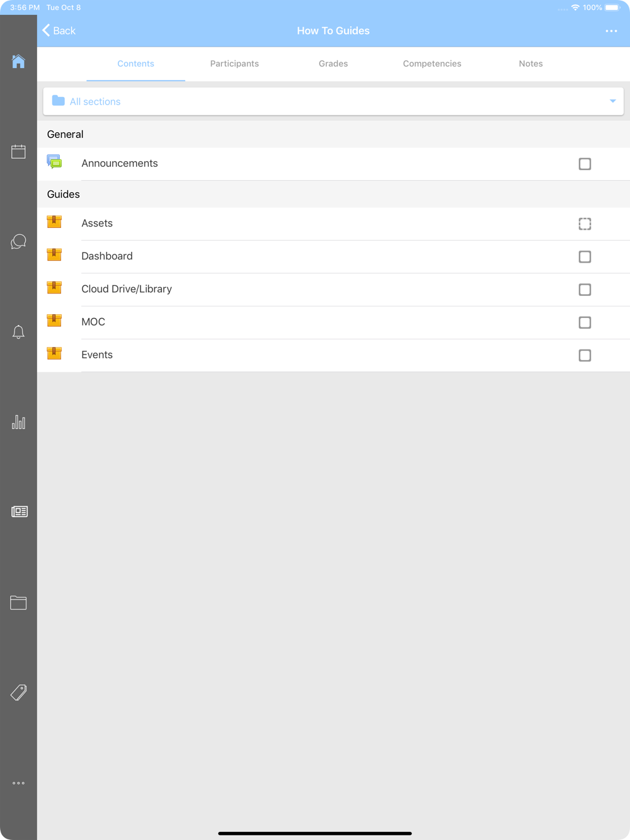This screenshot has width=630, height=840.
Task: Tick the Events completion checkbox
Action: (x=585, y=355)
